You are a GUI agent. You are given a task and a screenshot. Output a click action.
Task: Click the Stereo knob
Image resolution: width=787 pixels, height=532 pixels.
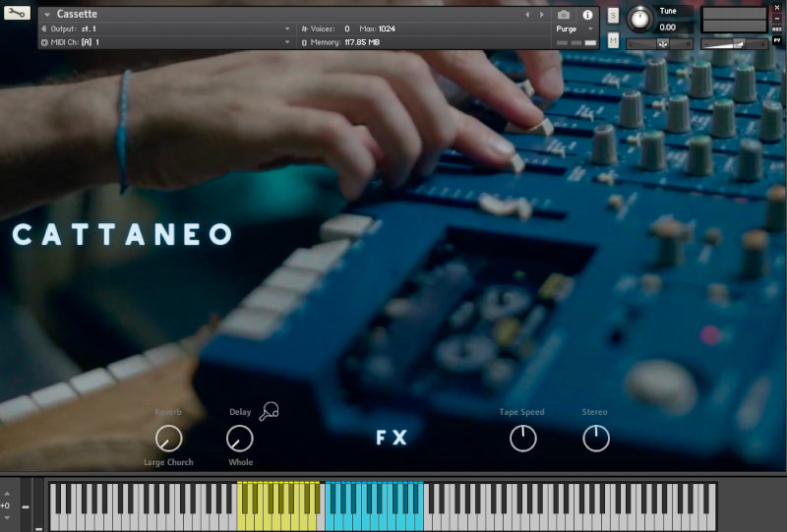[x=596, y=439]
